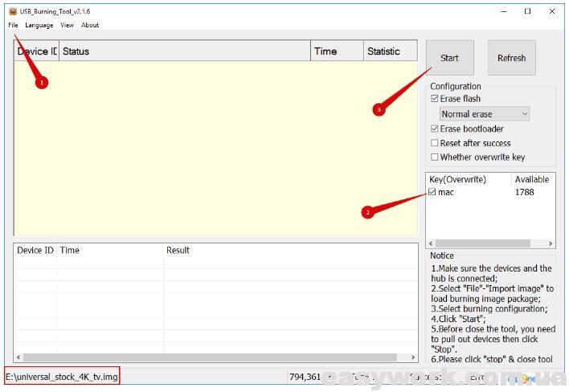Image resolution: width=569 pixels, height=392 pixels.
Task: Click the Available column header
Action: pyautogui.click(x=533, y=179)
